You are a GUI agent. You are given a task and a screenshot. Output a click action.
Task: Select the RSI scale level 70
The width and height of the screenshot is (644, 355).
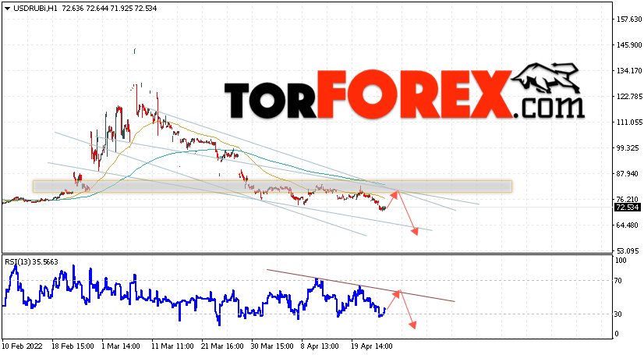618,281
